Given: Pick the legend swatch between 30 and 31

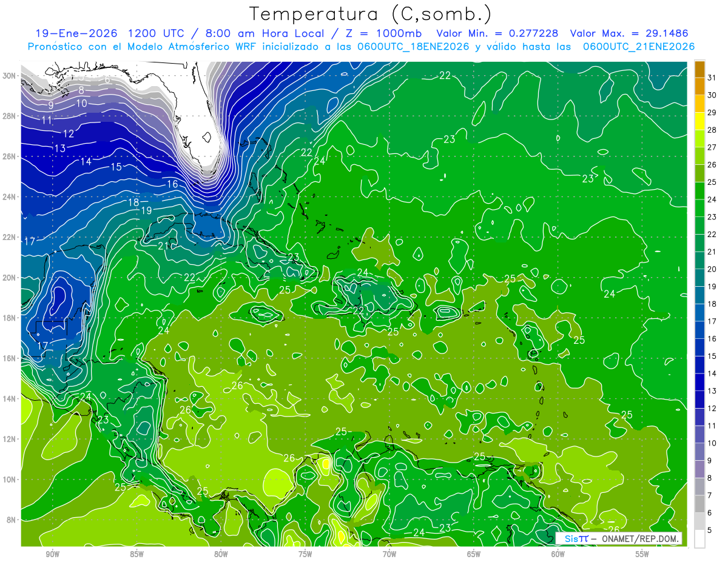Looking at the screenshot, I should (x=699, y=86).
